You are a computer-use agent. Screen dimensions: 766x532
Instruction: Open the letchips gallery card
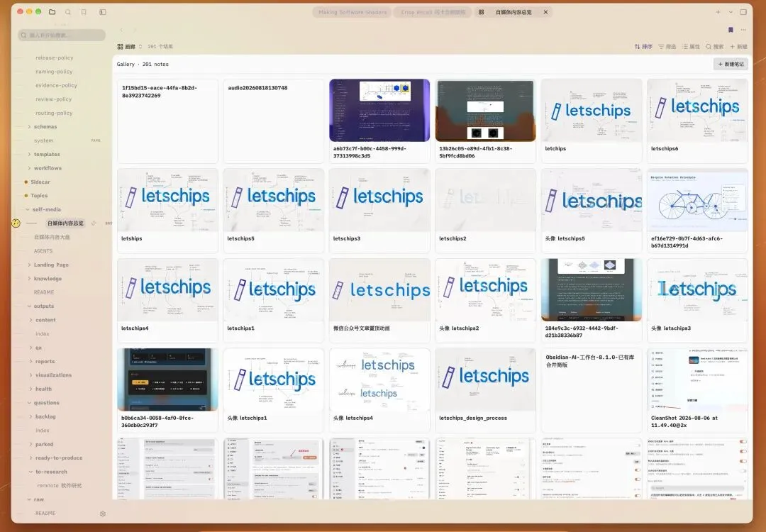click(x=591, y=121)
